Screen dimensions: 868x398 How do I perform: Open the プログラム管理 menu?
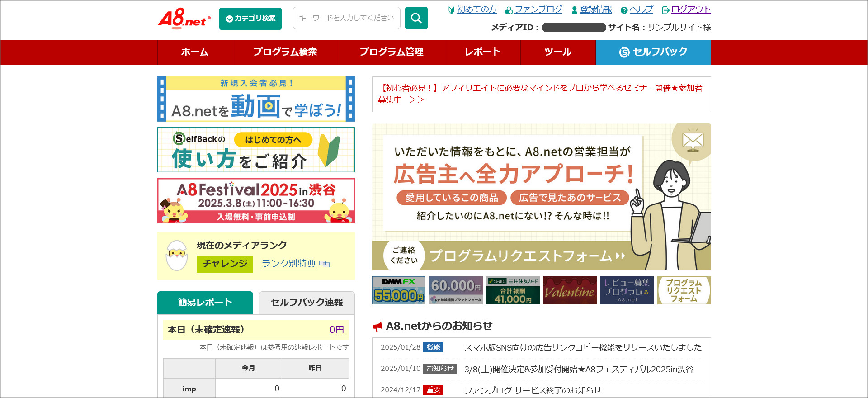click(392, 52)
